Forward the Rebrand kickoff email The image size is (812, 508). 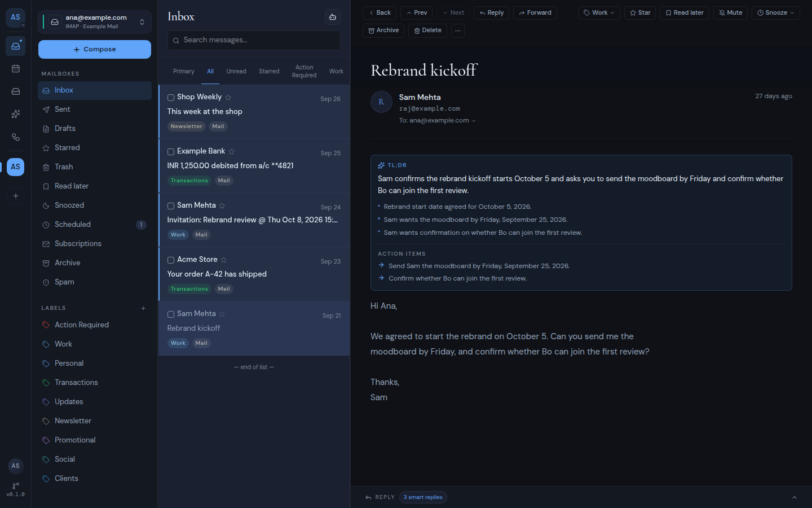(535, 13)
